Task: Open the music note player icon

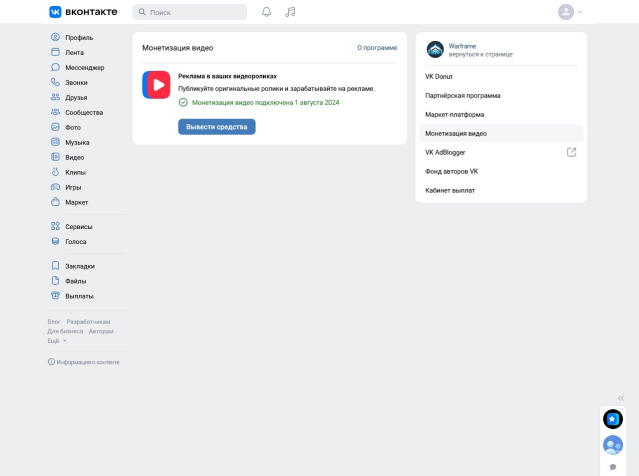Action: [290, 12]
